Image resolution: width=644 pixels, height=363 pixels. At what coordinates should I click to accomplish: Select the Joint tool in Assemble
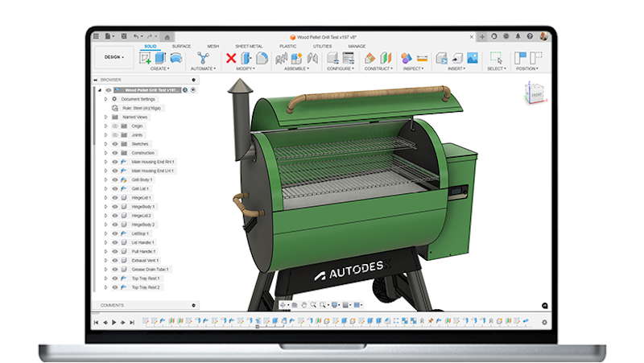click(x=281, y=58)
